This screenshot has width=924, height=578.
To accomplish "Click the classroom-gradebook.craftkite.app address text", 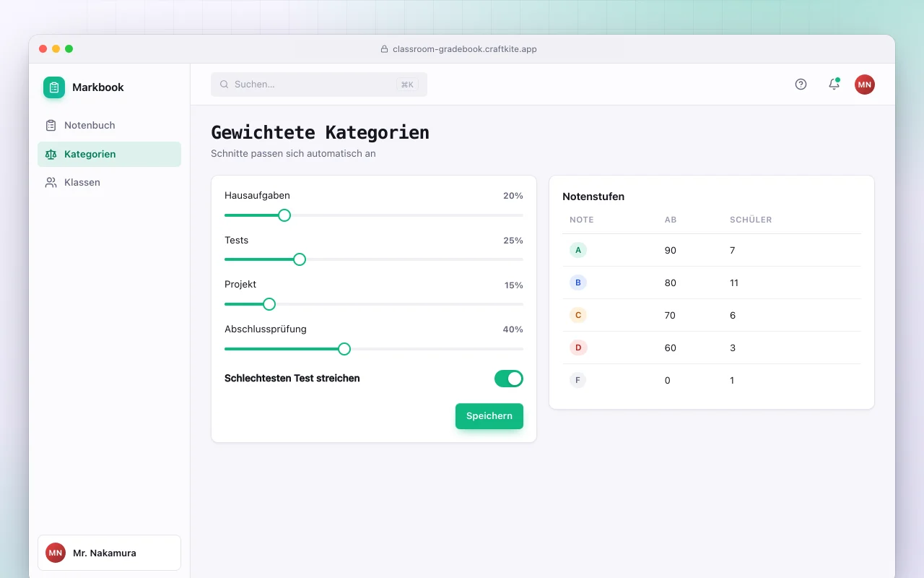I will (465, 49).
